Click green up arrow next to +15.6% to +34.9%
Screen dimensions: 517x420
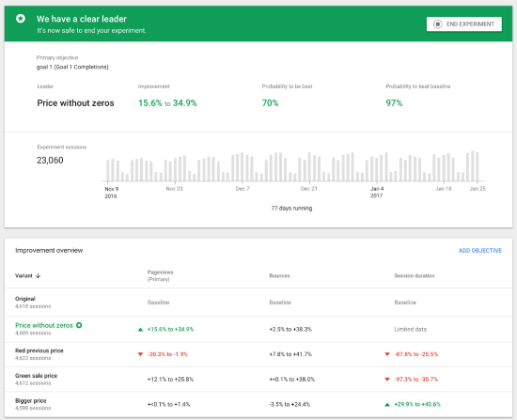(140, 330)
